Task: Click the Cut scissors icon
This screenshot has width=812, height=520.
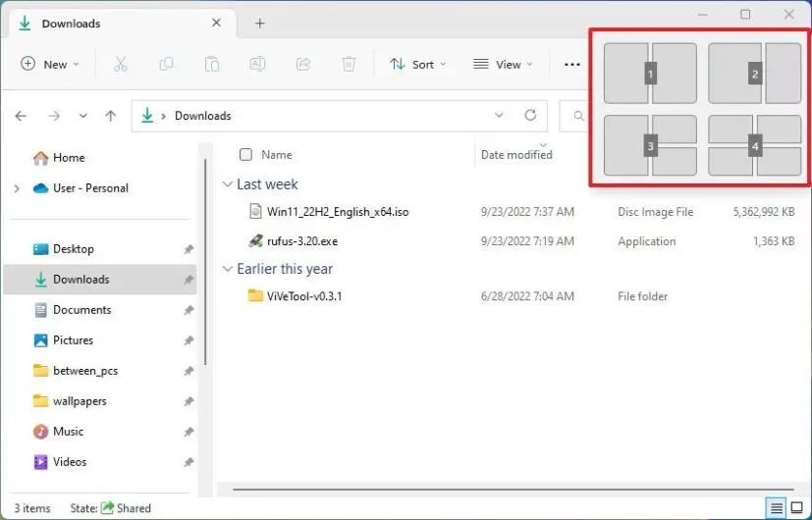Action: [x=120, y=64]
